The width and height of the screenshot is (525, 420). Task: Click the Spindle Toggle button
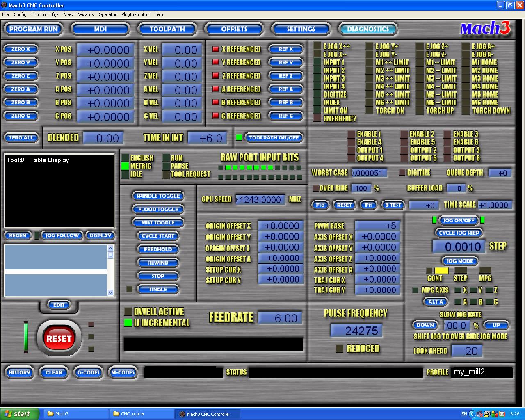pos(158,196)
